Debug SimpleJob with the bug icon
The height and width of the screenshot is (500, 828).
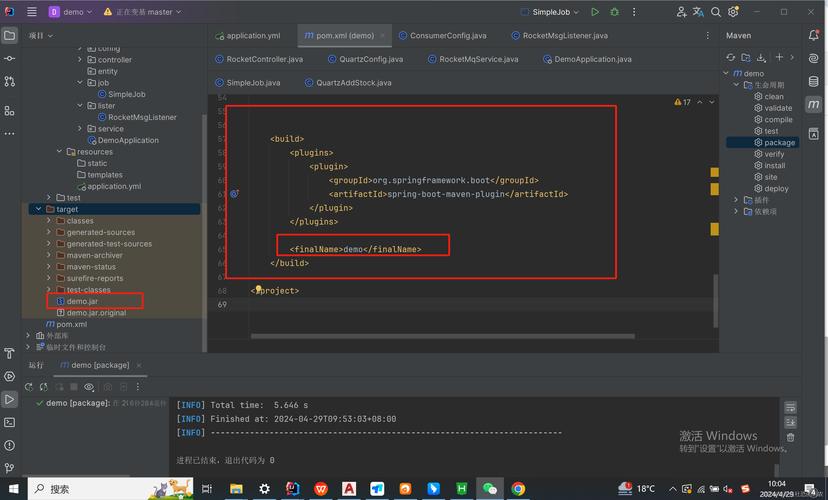click(615, 12)
